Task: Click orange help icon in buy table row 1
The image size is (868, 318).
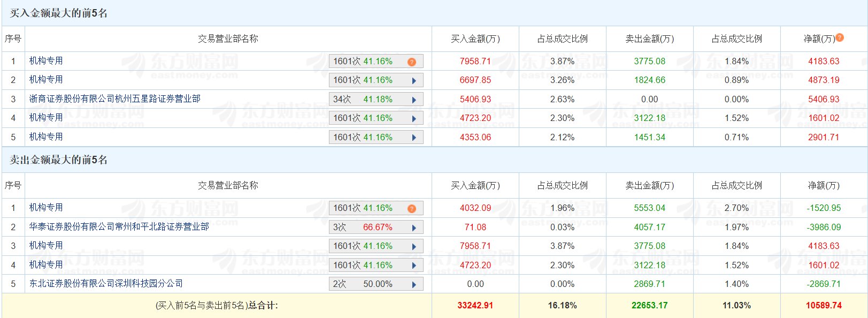Action: point(411,62)
